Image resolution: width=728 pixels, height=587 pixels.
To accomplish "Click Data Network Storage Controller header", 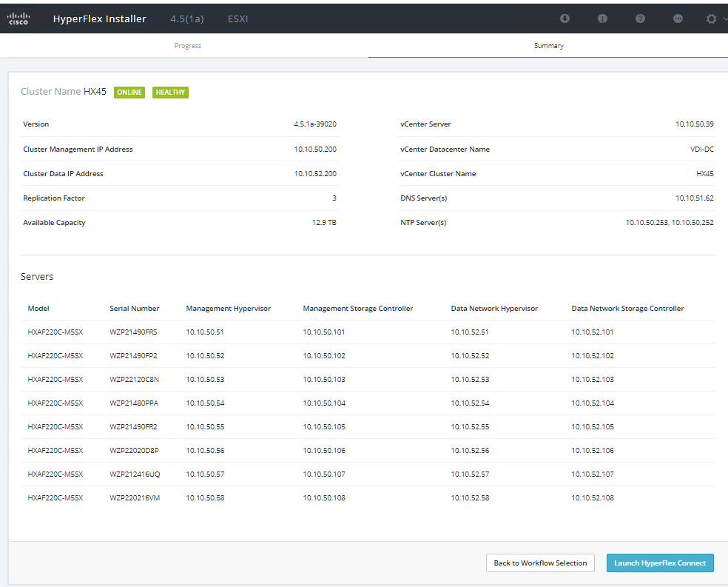I will (x=627, y=309).
